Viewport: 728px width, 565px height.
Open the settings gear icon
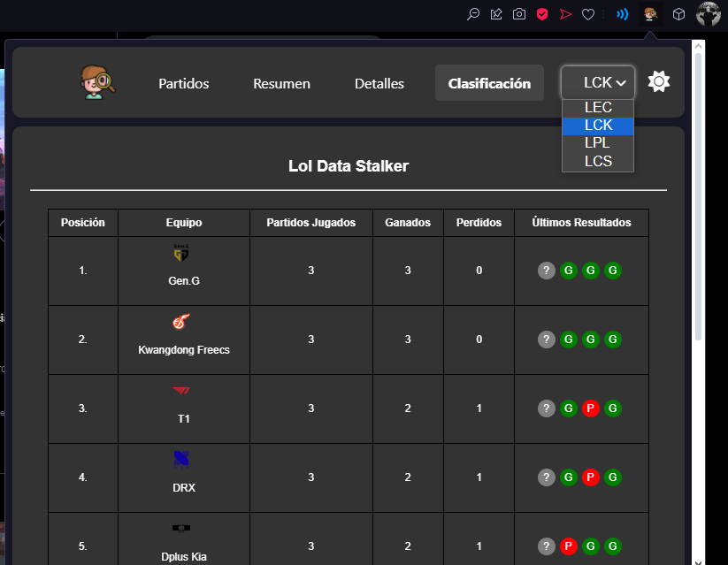click(x=659, y=81)
